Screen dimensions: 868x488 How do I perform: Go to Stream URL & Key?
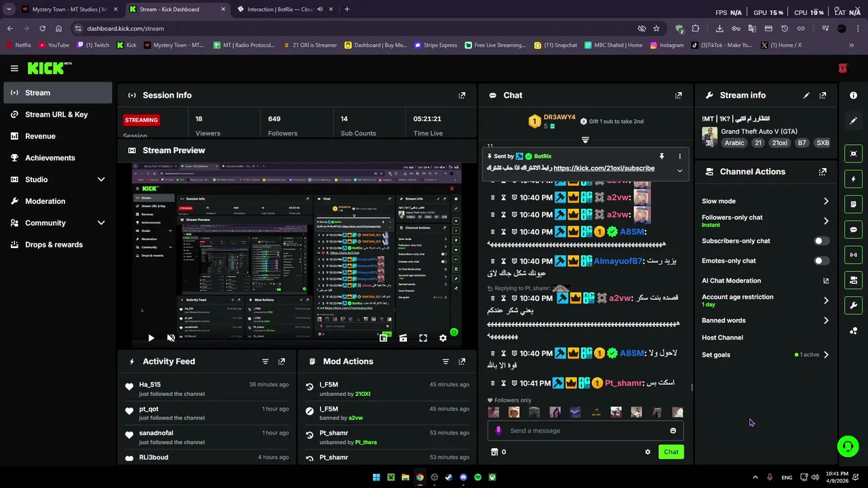tap(58, 115)
